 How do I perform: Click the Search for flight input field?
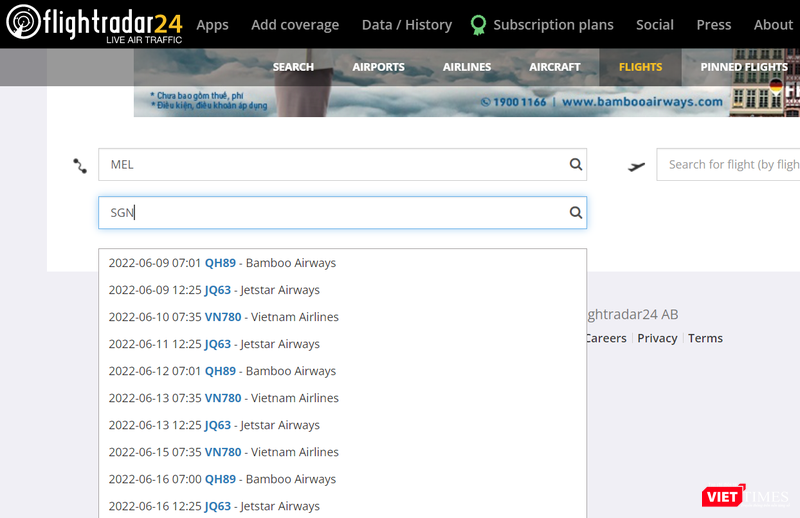coord(730,165)
